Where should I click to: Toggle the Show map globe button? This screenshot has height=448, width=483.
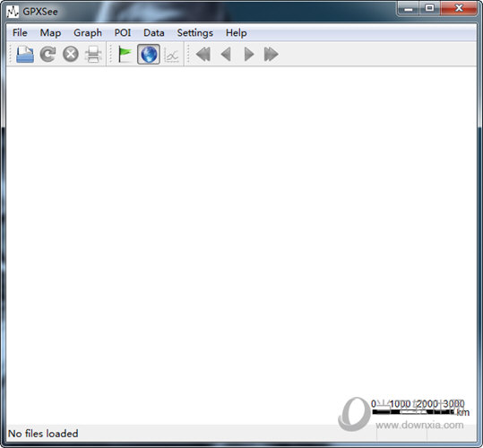149,54
